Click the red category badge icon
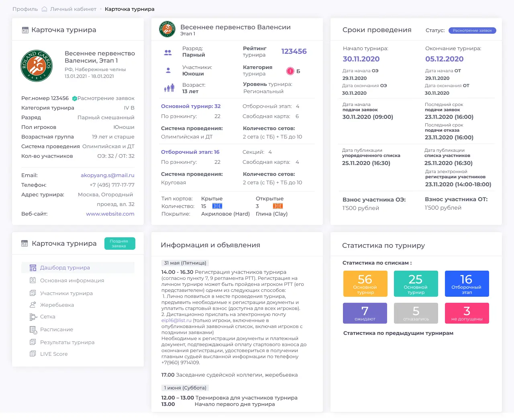The image size is (514, 420). pos(290,71)
